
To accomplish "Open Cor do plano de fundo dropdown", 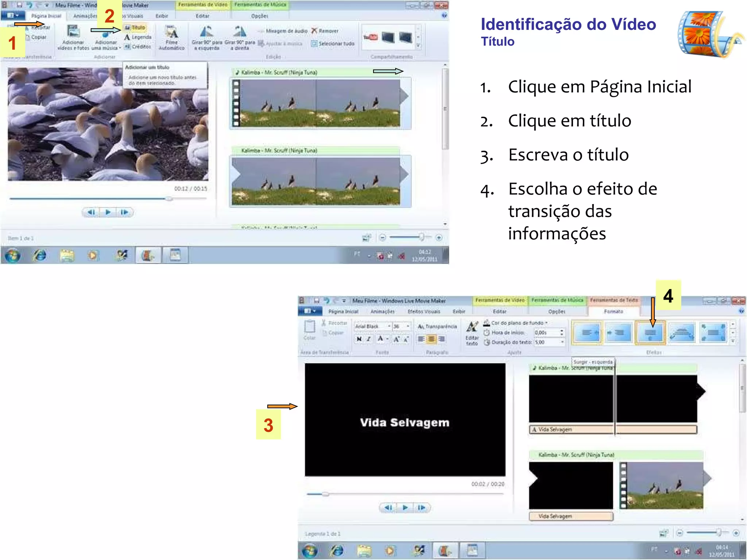I will pos(515,323).
